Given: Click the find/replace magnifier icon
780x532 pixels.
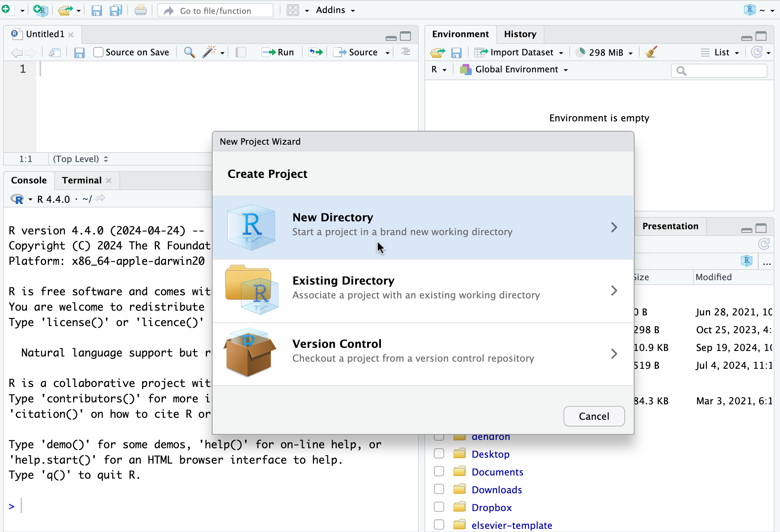Looking at the screenshot, I should click(x=189, y=52).
